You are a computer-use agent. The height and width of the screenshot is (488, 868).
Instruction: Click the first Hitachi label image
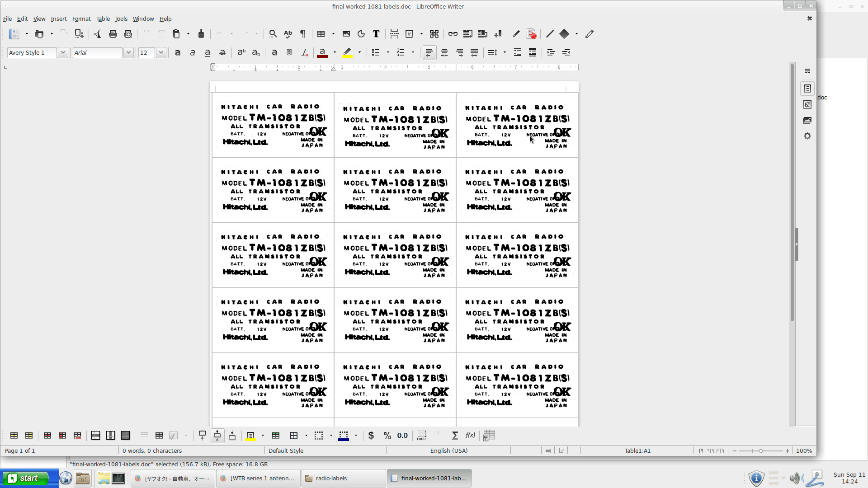click(273, 126)
